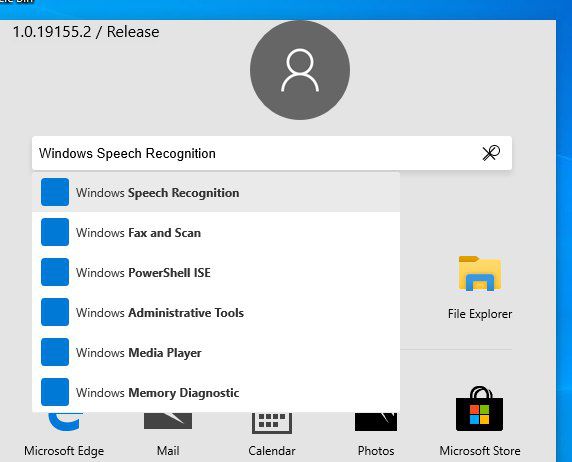Open File Explorer app icon

(480, 273)
